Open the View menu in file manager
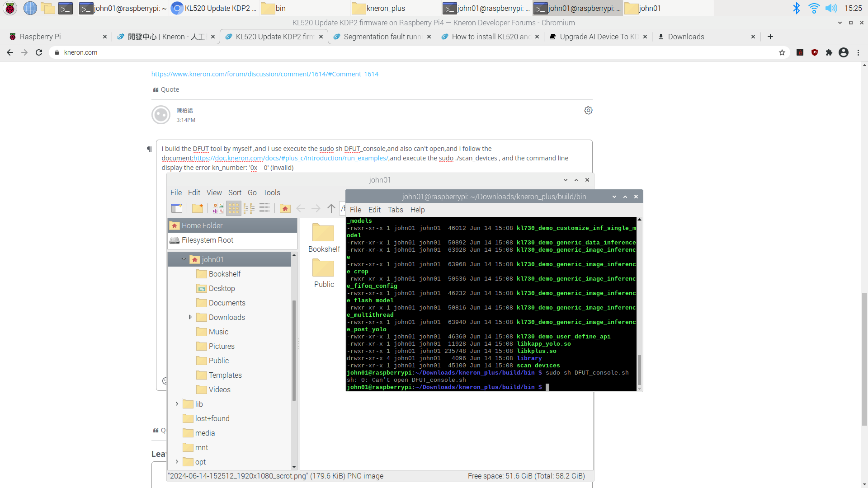The width and height of the screenshot is (868, 488). pyautogui.click(x=214, y=192)
